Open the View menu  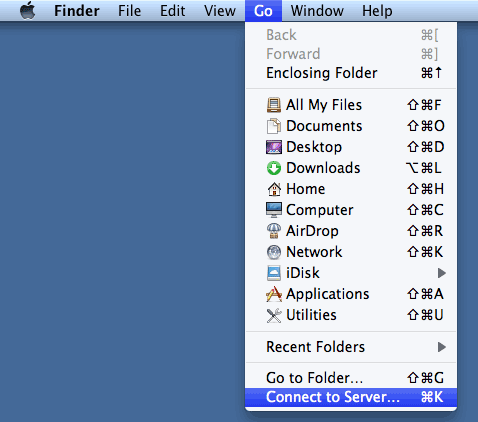click(x=220, y=11)
